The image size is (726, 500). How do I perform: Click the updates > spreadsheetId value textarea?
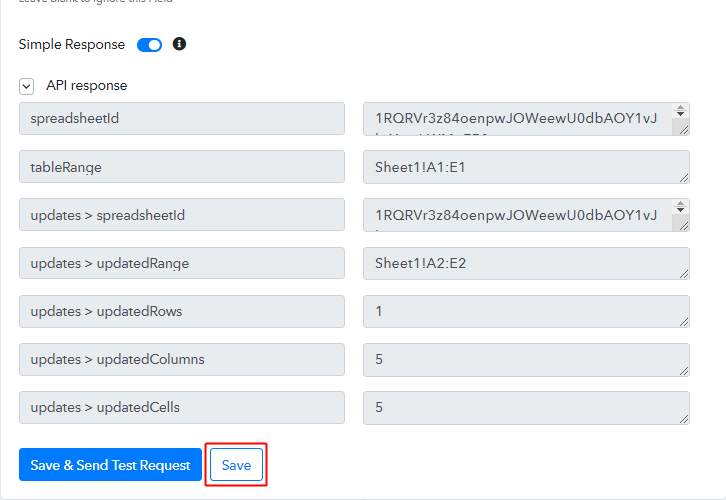526,215
